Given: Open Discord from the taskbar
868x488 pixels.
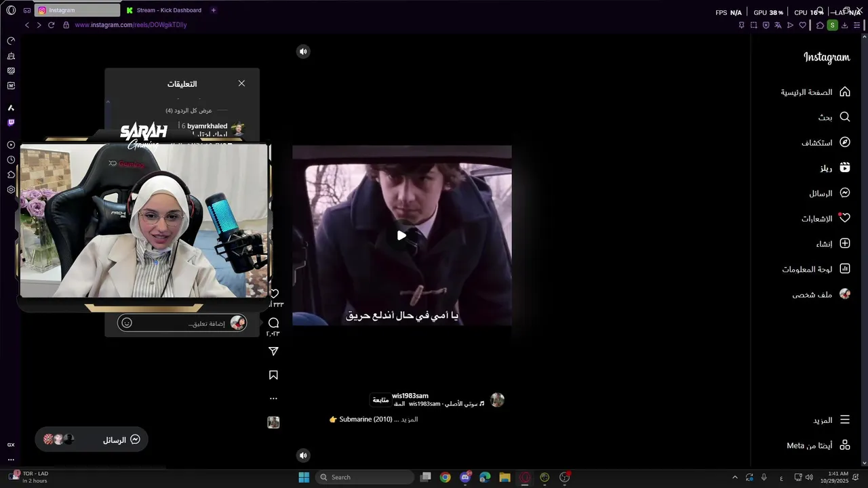Looking at the screenshot, I should [465, 477].
